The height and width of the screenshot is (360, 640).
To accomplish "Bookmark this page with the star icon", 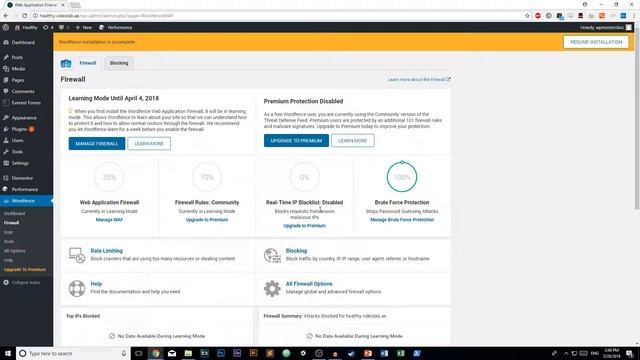I will tap(527, 16).
